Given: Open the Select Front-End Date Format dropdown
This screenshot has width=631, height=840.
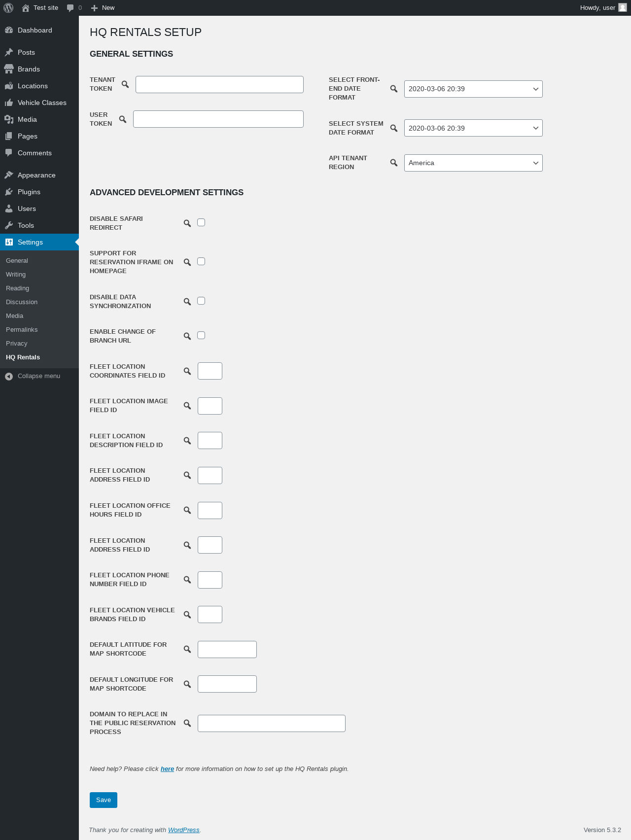Looking at the screenshot, I should click(473, 89).
